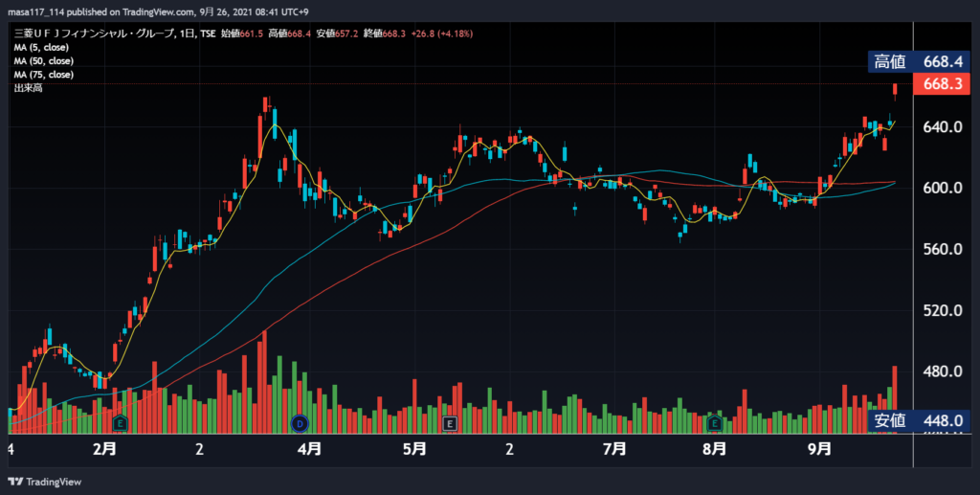Click the +26.8 (+4.18%) change value
Viewport: 980px width, 495px height.
(x=442, y=34)
